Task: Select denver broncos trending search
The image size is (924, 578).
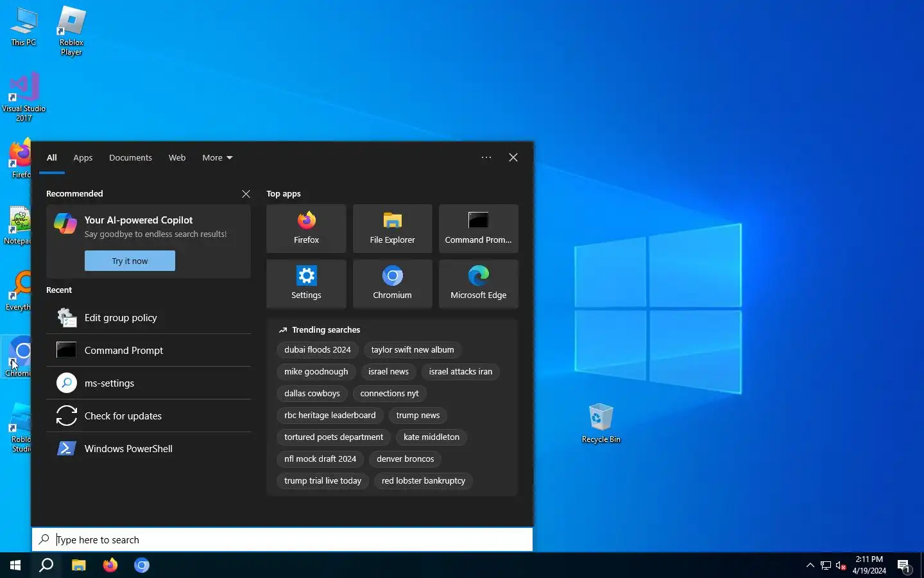Action: (406, 459)
